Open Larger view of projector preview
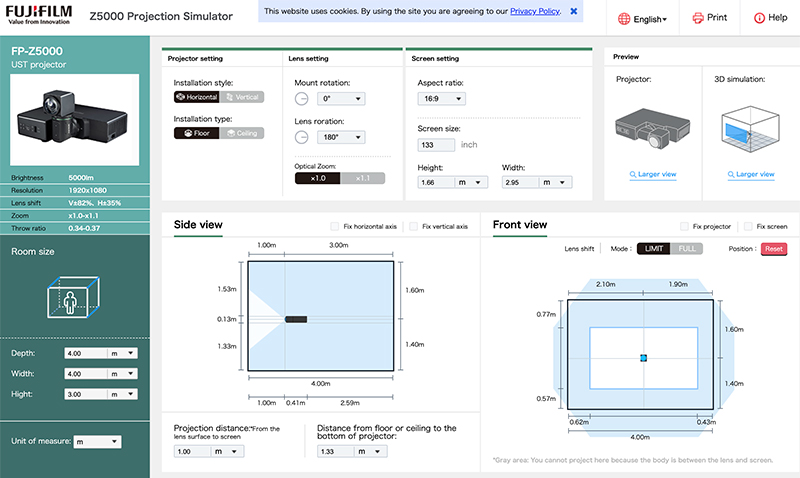 [x=653, y=174]
